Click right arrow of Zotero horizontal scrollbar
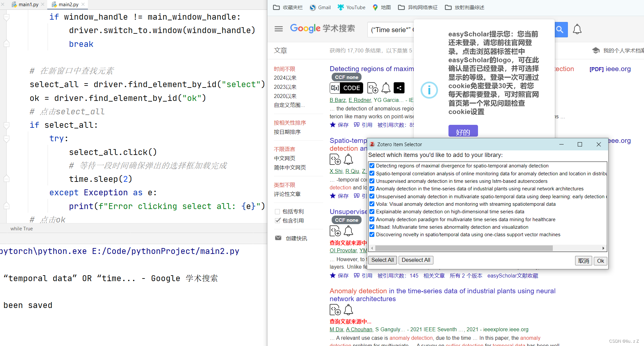Screen dimensions: 644x346 click(x=603, y=248)
